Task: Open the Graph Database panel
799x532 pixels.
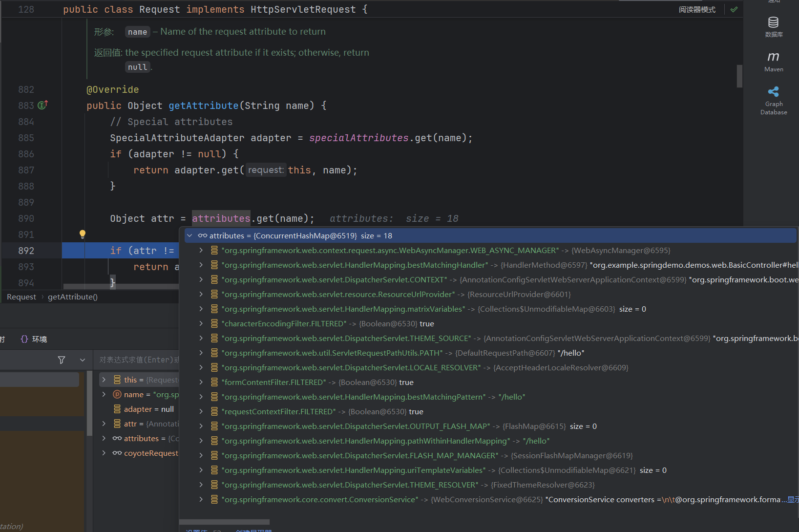Action: coord(774,100)
